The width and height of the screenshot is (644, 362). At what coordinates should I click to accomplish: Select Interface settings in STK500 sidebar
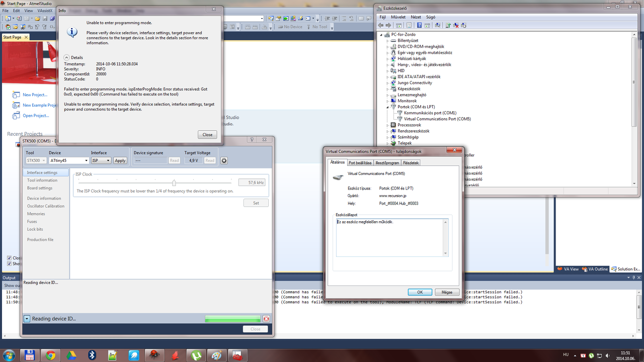(46, 172)
